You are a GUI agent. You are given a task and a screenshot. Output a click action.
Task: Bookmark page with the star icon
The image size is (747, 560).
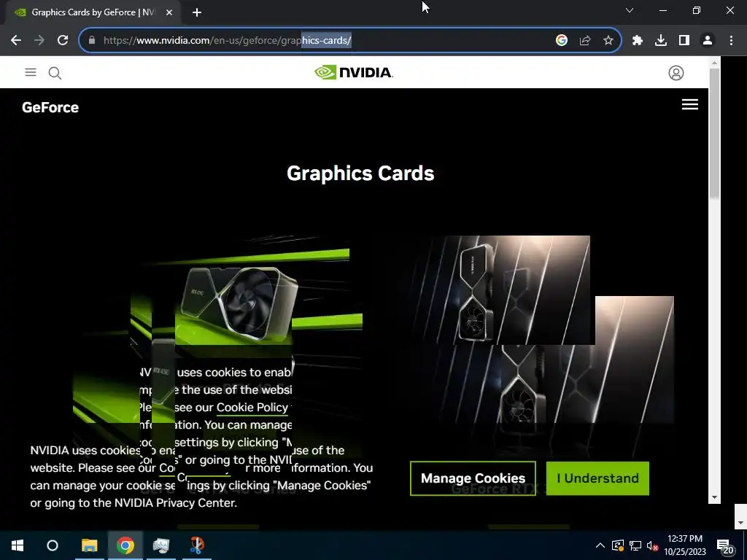point(608,41)
